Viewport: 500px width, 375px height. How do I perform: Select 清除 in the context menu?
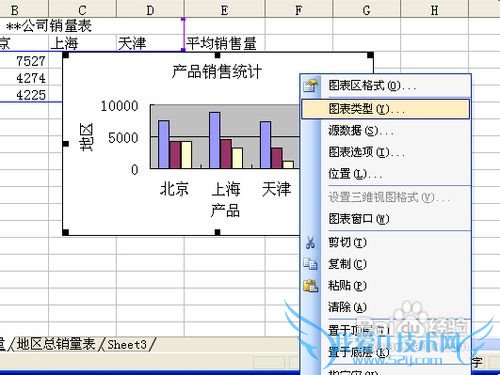pyautogui.click(x=386, y=307)
